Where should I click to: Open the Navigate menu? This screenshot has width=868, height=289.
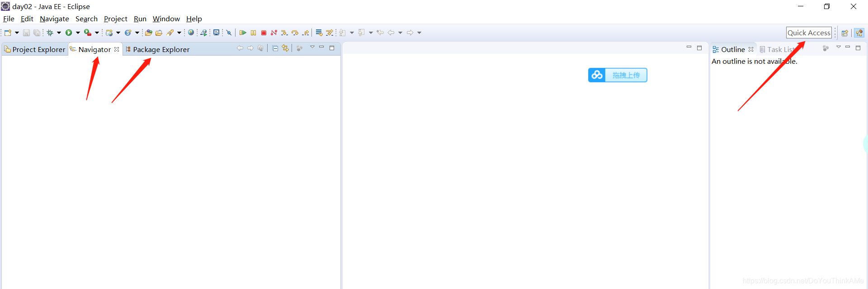54,19
